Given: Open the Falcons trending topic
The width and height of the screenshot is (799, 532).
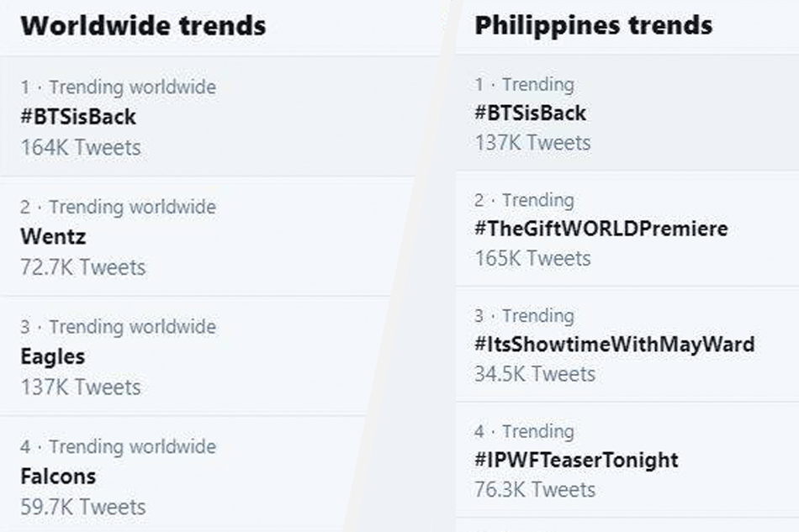Looking at the screenshot, I should tap(58, 477).
